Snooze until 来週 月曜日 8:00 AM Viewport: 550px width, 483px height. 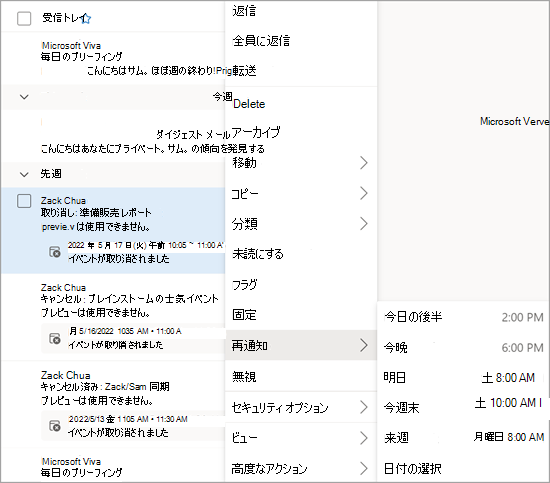(463, 437)
